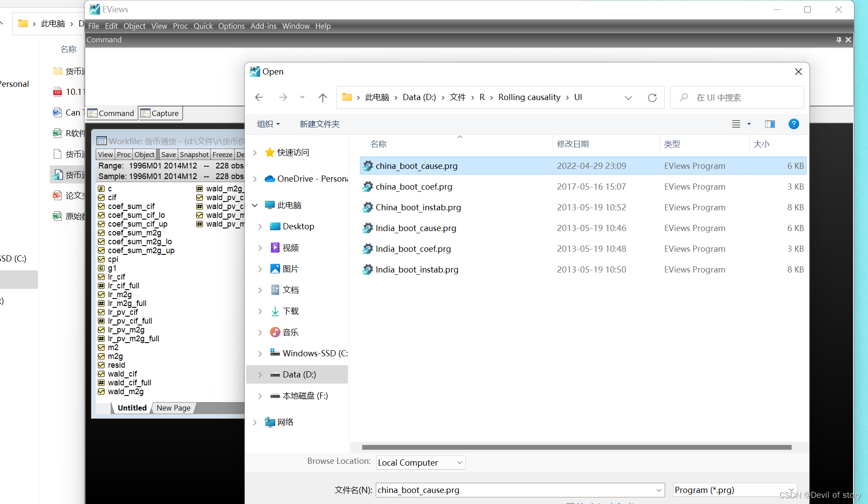Open the Program (*.prg) file type dropdown
This screenshot has width=868, height=504.
734,490
